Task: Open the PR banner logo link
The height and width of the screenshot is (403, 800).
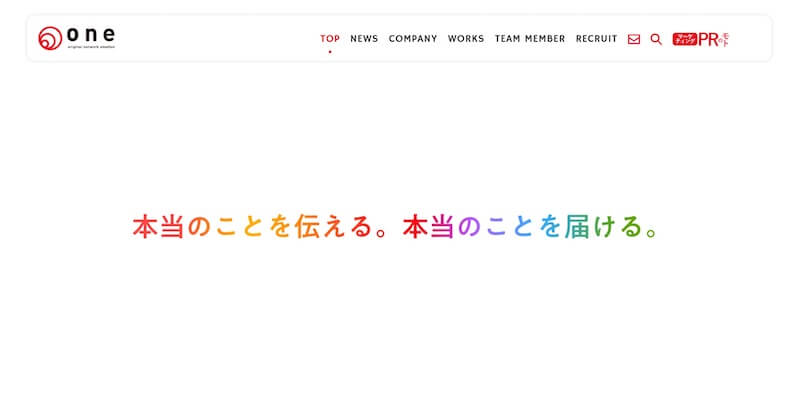Action: (x=701, y=39)
